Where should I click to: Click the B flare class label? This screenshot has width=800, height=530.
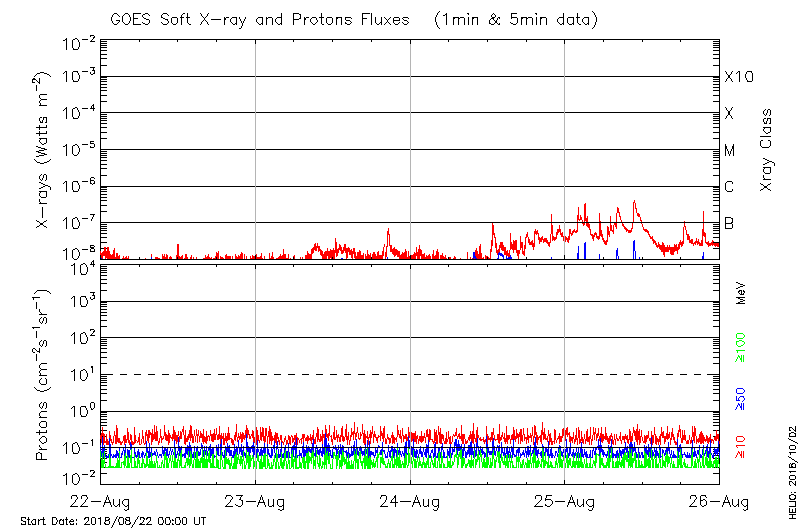[729, 223]
